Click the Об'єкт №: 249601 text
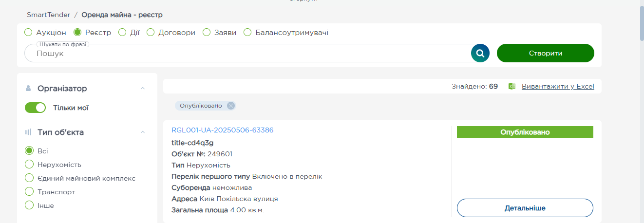Viewport: 644px width, 223px height. (202, 154)
